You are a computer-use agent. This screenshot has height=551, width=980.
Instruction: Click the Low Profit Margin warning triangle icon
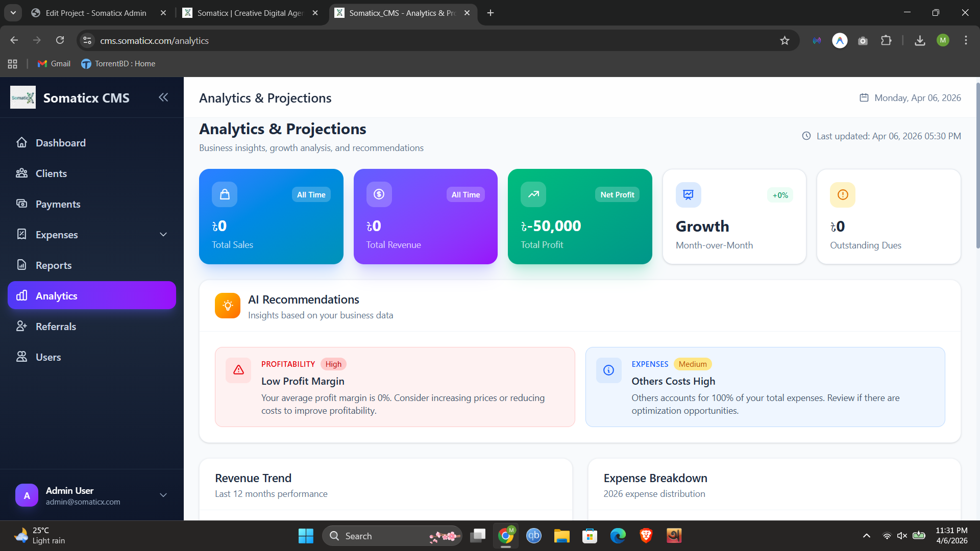point(238,370)
